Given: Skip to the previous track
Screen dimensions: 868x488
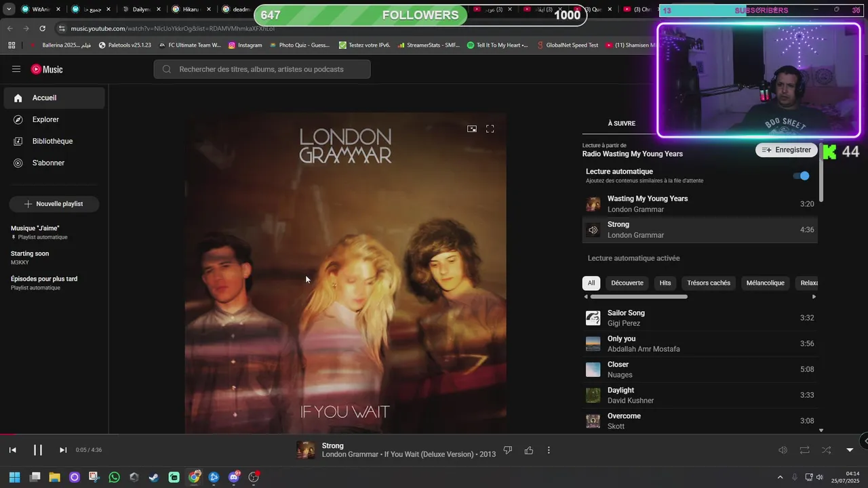Looking at the screenshot, I should click(12, 450).
